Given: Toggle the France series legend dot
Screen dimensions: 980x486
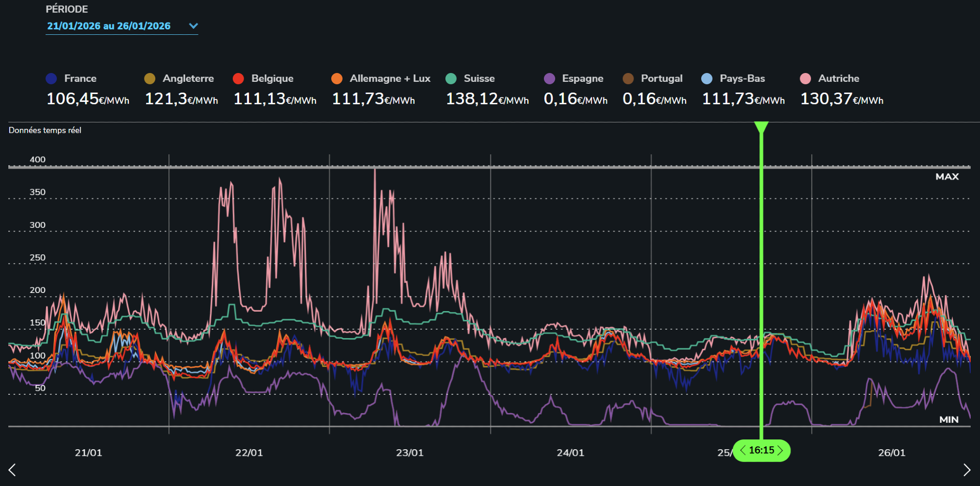Looking at the screenshot, I should click(51, 78).
